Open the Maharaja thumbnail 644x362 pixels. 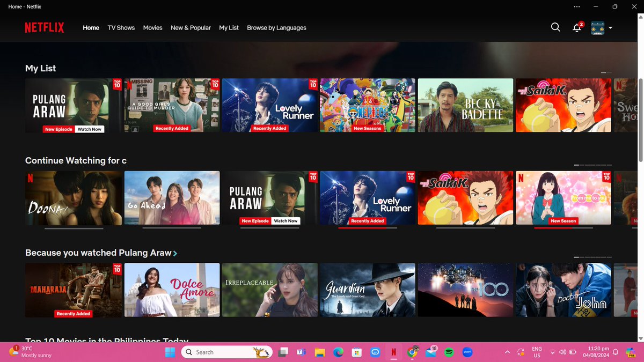[x=74, y=290]
